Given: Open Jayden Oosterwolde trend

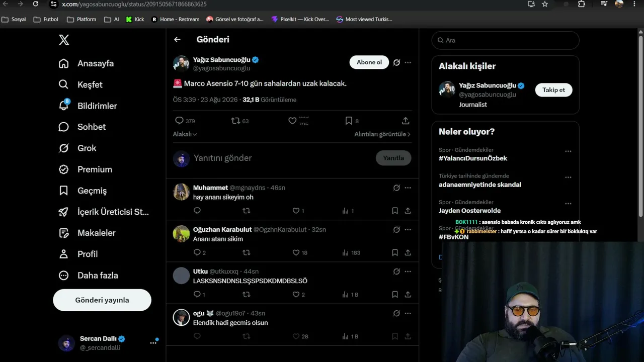Looking at the screenshot, I should click(x=469, y=211).
